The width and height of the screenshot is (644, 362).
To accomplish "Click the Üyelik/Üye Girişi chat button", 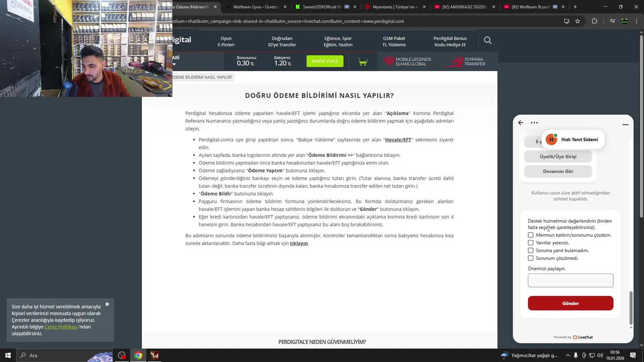I will click(558, 156).
